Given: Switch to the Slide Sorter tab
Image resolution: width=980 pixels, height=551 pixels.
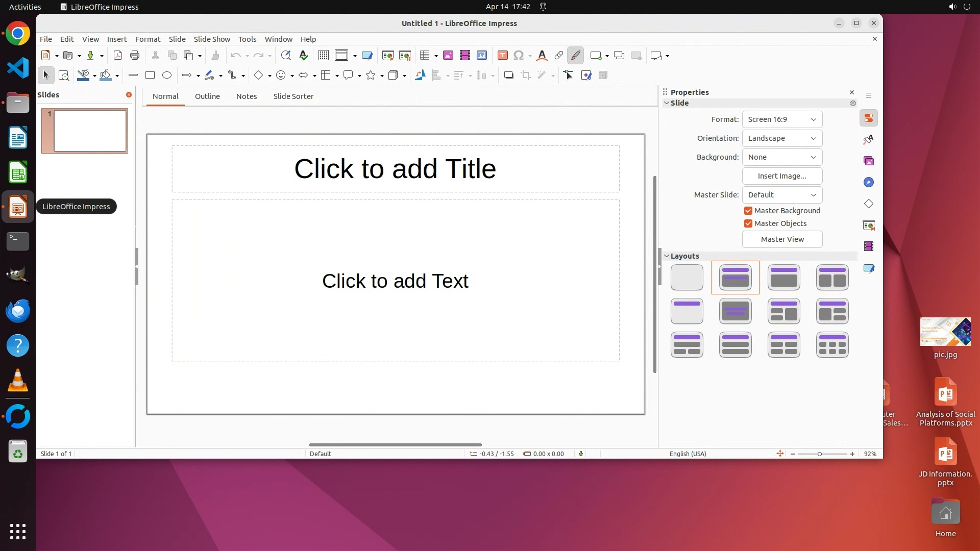Looking at the screenshot, I should 293,96.
